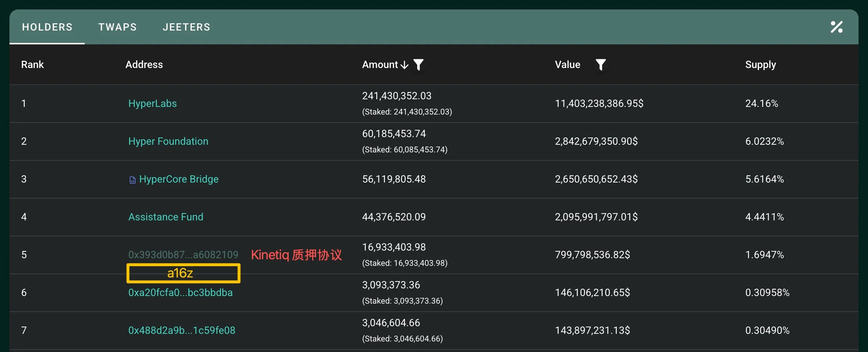The width and height of the screenshot is (868, 352).
Task: Open the Value column filter
Action: point(600,65)
